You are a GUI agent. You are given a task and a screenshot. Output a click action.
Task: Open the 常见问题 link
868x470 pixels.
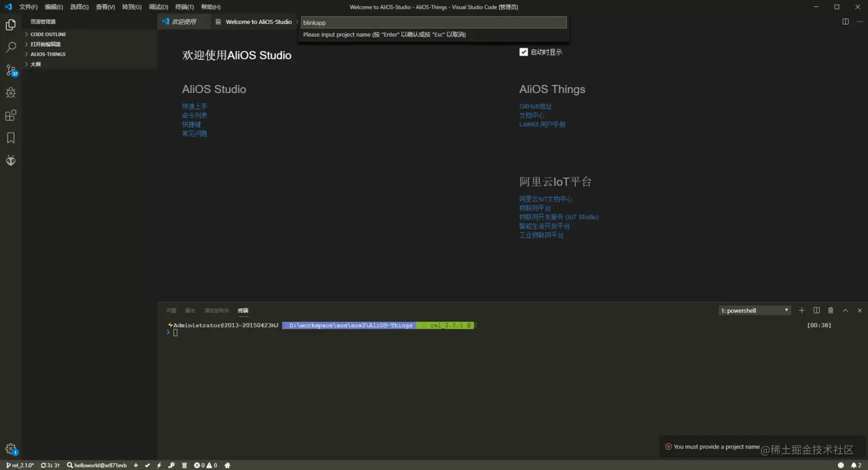(x=194, y=134)
